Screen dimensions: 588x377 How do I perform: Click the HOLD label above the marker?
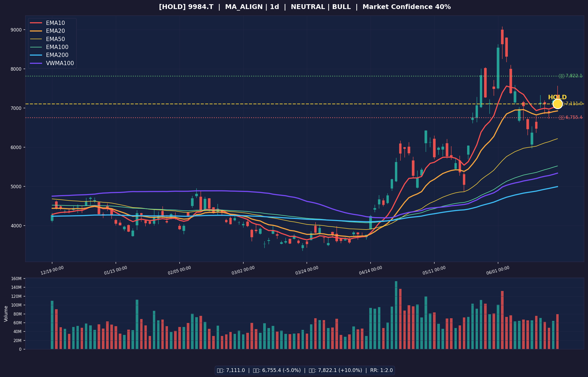[x=557, y=97]
